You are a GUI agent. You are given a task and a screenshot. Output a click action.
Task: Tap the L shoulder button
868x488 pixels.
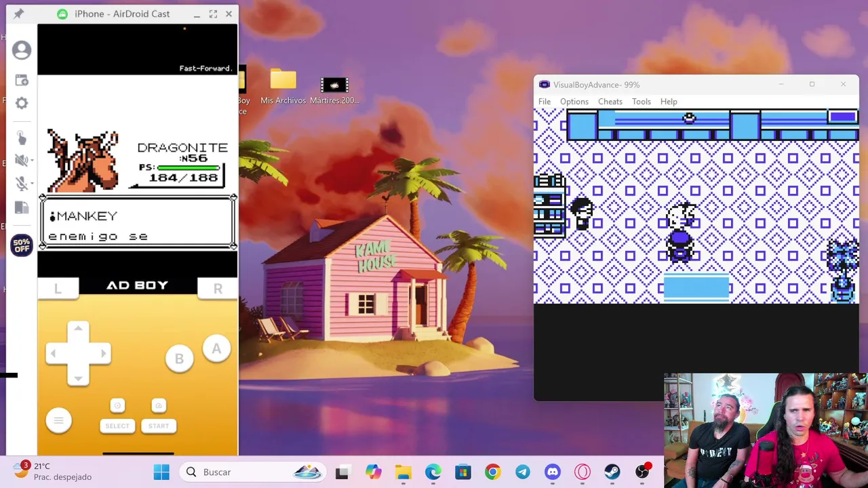tap(58, 288)
